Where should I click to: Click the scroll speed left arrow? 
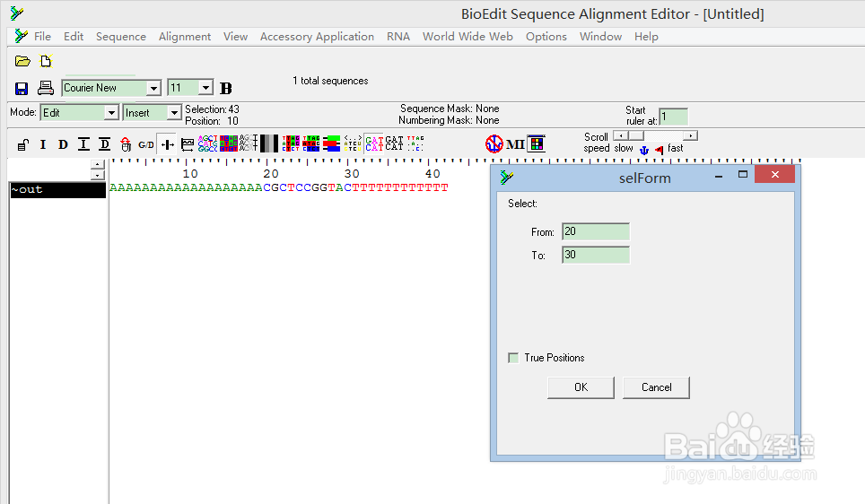[621, 135]
